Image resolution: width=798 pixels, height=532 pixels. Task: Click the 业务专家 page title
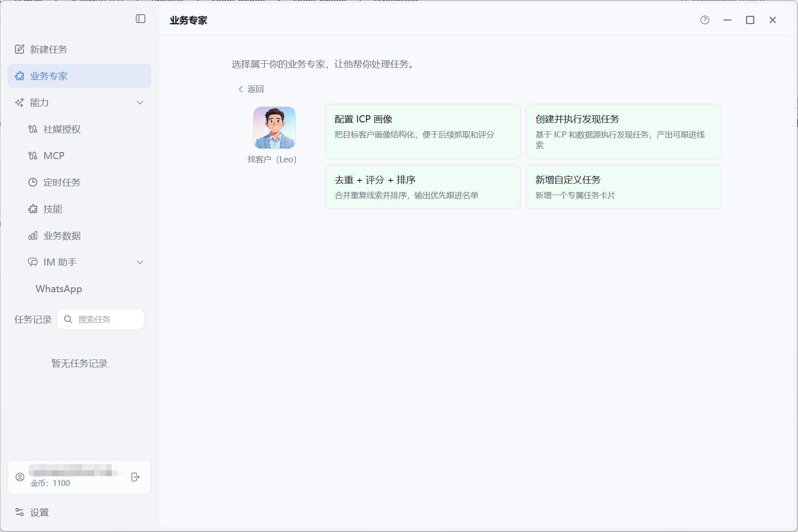click(189, 20)
